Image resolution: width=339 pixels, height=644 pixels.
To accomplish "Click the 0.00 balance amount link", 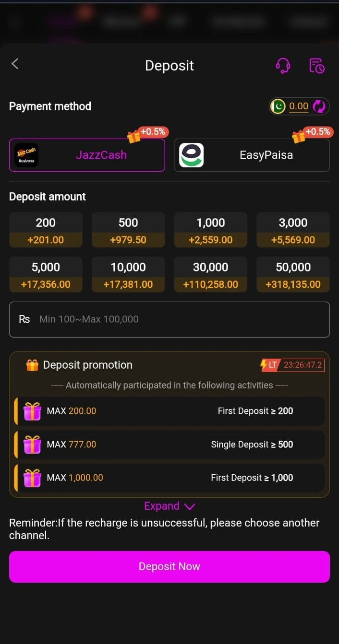I will click(299, 106).
